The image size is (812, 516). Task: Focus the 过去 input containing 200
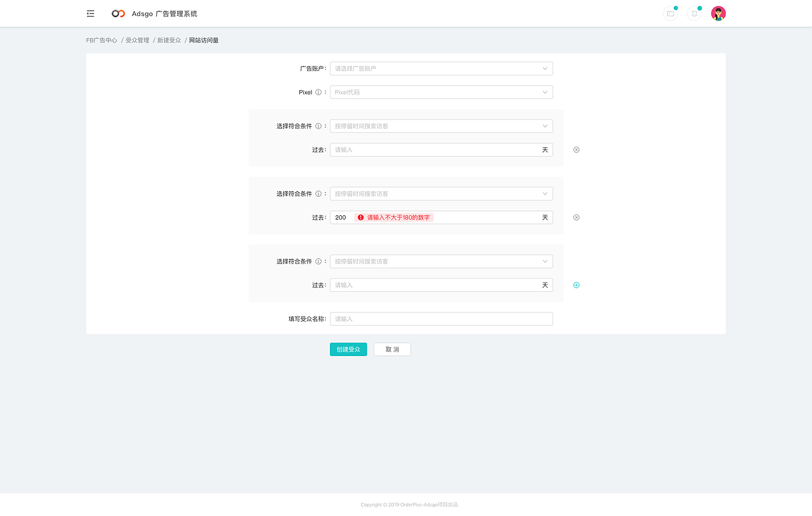point(442,217)
